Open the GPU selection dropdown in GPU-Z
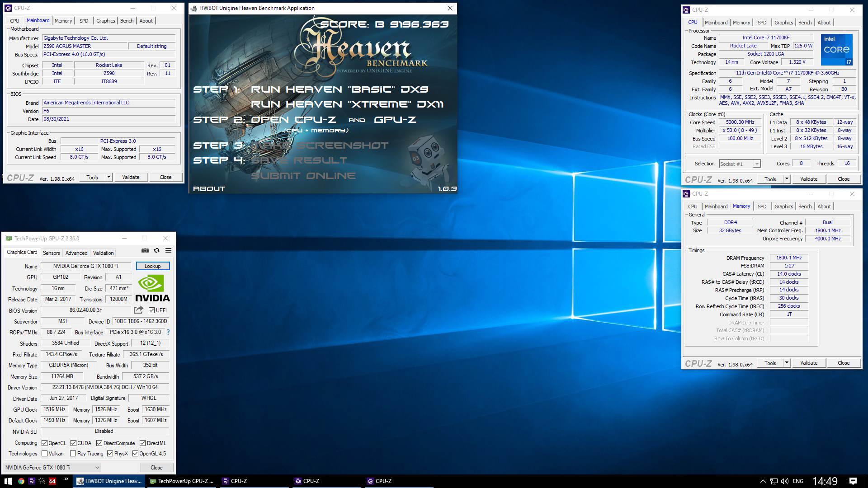 [52, 468]
